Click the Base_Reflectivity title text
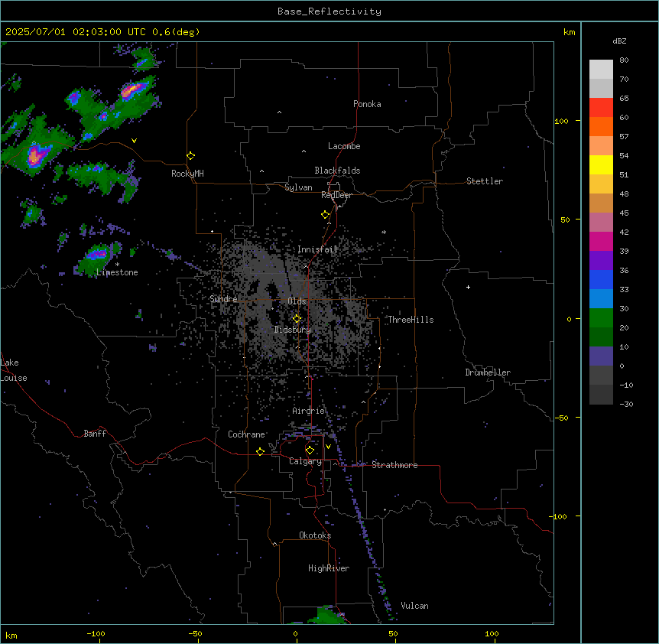The height and width of the screenshot is (644, 659). click(329, 11)
